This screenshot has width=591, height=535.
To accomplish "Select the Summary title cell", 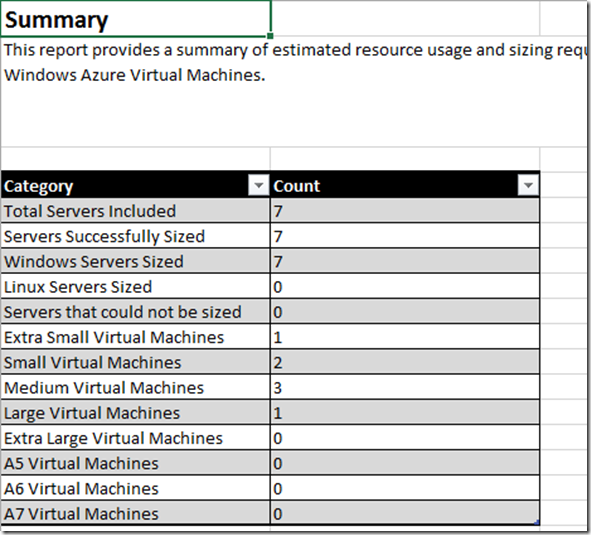I will 135,19.
